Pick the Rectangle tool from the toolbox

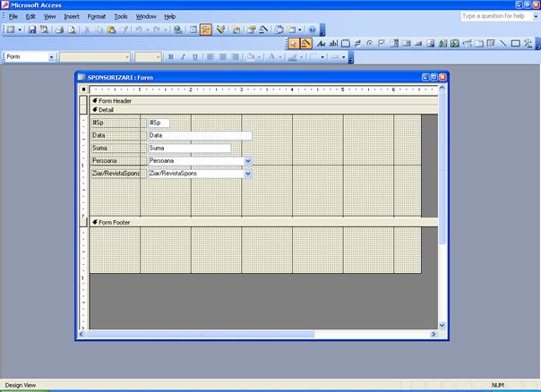point(516,43)
